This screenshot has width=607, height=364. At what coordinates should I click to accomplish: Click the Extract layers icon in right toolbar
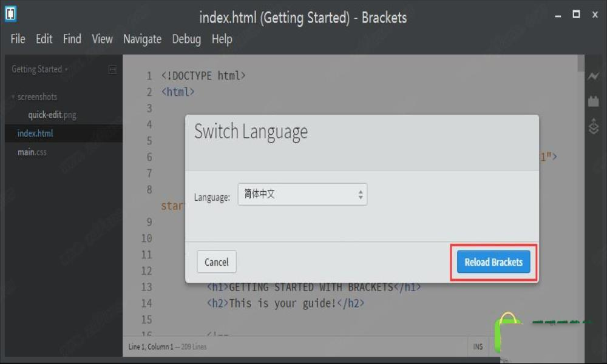click(593, 126)
